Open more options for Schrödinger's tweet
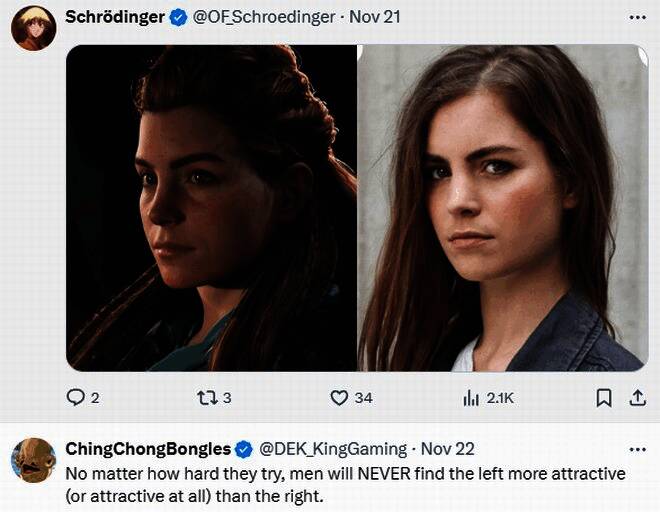 pos(637,17)
